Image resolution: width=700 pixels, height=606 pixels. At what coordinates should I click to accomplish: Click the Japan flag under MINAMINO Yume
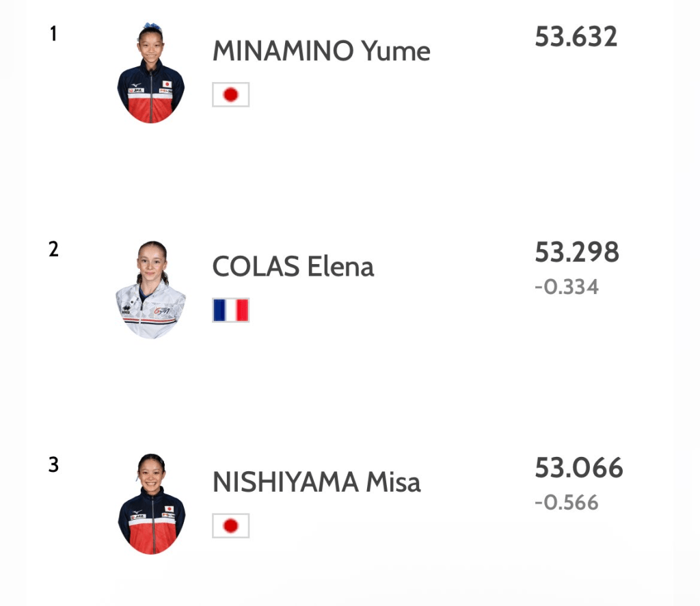point(231,95)
